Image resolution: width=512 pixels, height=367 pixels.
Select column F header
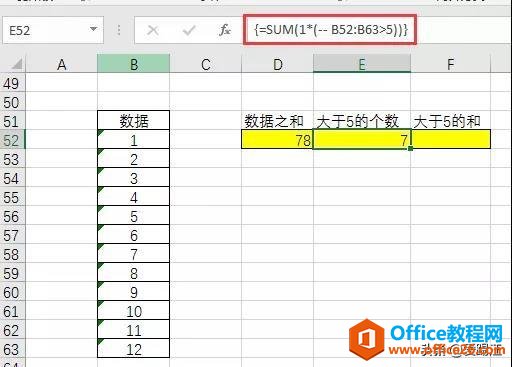coord(451,64)
